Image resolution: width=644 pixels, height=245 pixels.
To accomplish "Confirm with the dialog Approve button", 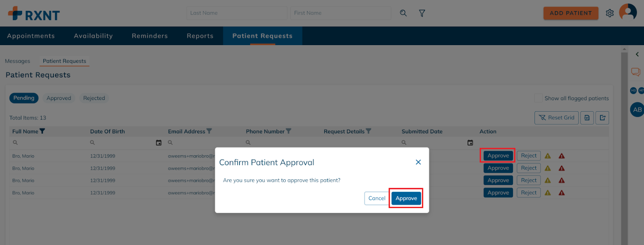I will 406,198.
